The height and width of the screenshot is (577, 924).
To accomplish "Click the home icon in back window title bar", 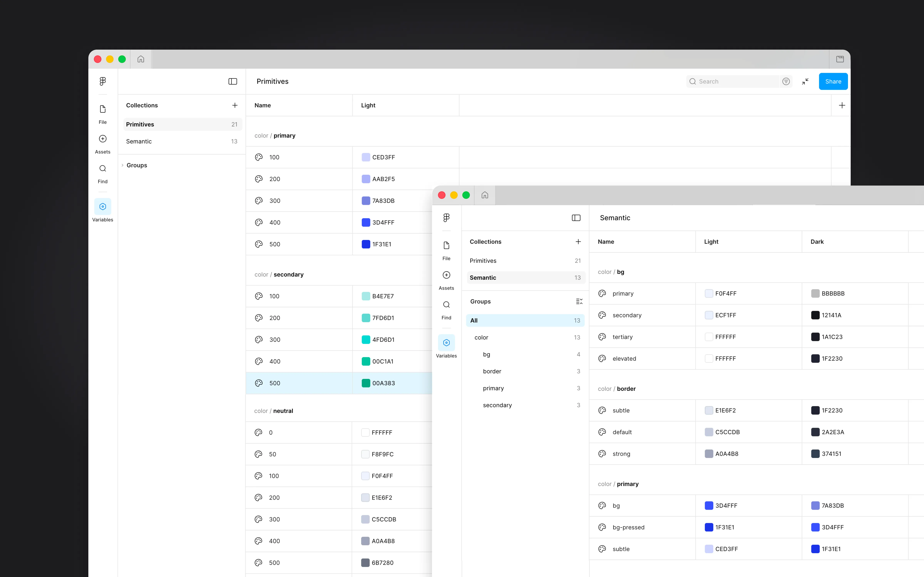I will (141, 59).
